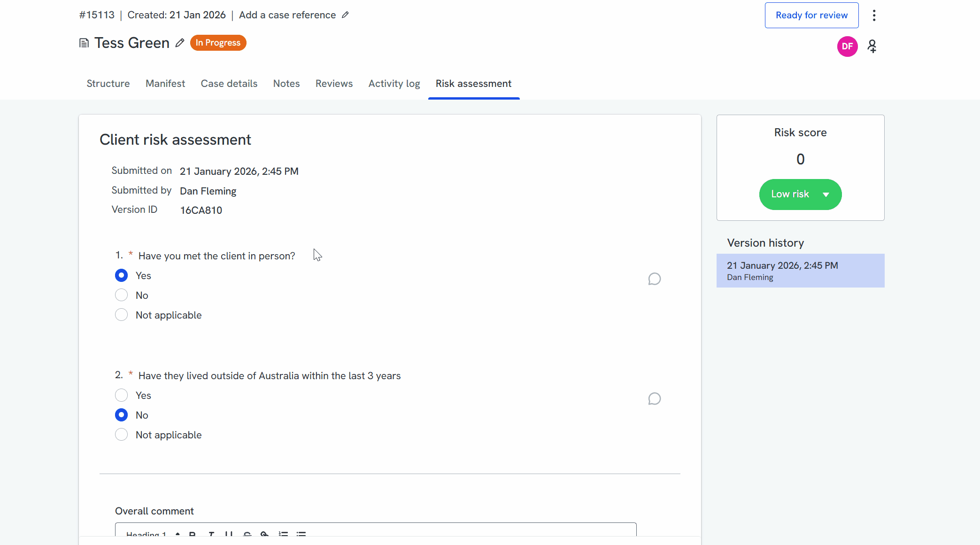Switch to the Activity log tab
The image size is (980, 545).
pyautogui.click(x=394, y=84)
